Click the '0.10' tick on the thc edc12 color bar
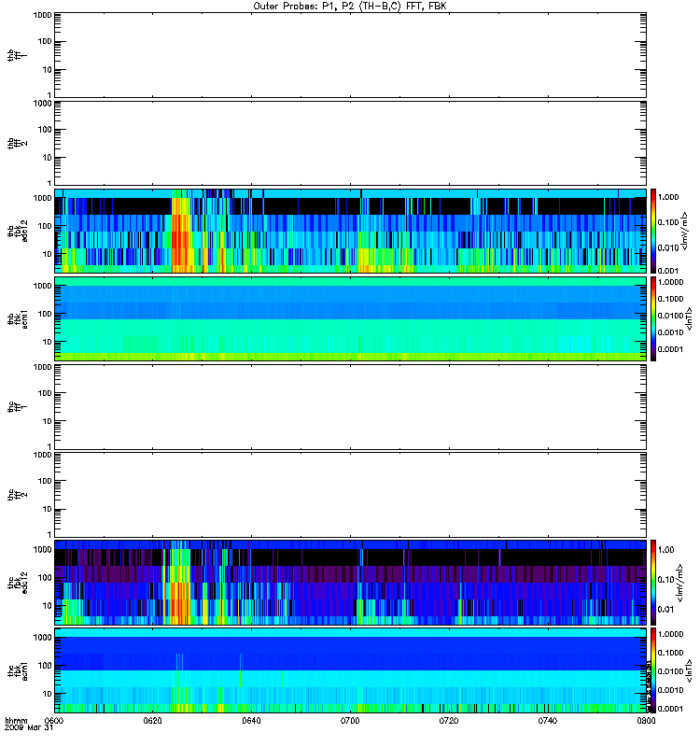Image resolution: width=700 pixels, height=747 pixels. [x=665, y=579]
